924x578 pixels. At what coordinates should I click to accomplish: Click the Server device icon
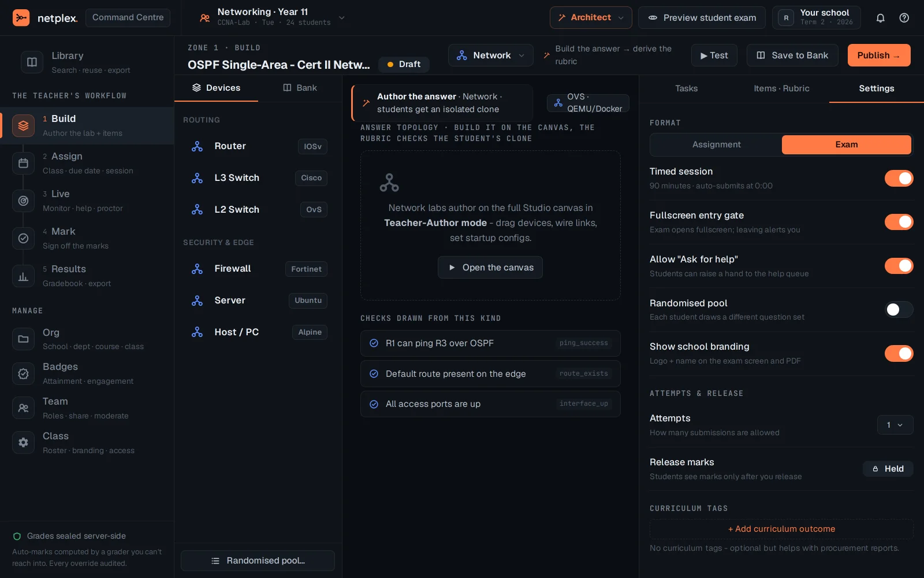click(197, 301)
